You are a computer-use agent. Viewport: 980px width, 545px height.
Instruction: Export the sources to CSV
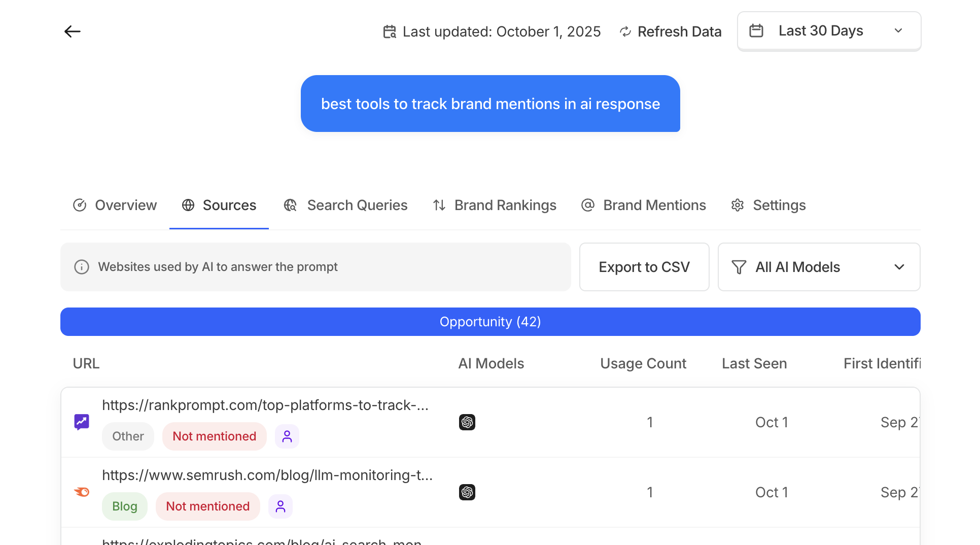[x=644, y=267]
